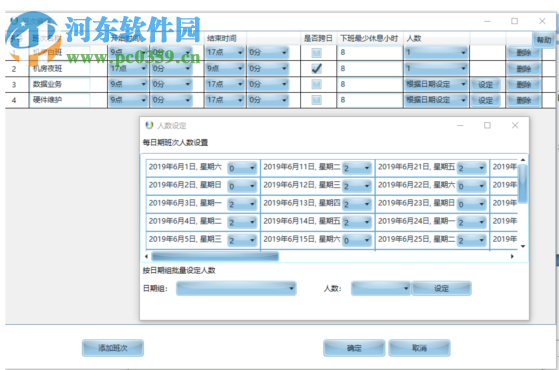559x370 pixels.
Task: Open the count dropdown for 2019年6月22日
Action: (x=472, y=186)
